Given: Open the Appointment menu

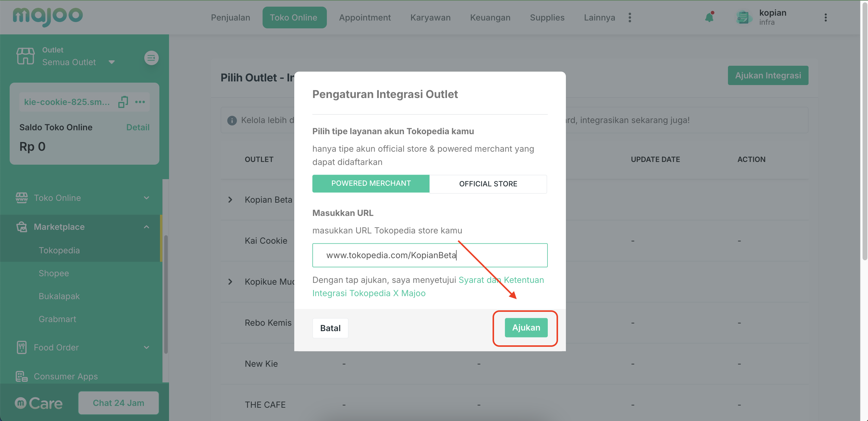Looking at the screenshot, I should coord(365,17).
